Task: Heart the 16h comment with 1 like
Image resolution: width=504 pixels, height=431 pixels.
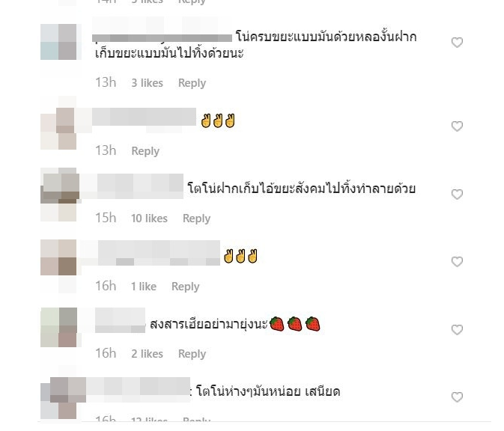Action: (457, 262)
